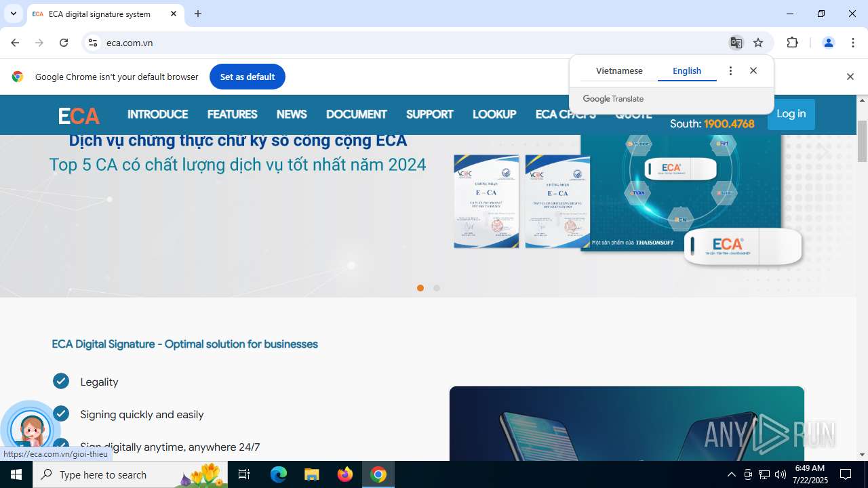This screenshot has width=868, height=488.
Task: Click the page vertical scrollbar thumb
Action: (x=862, y=141)
